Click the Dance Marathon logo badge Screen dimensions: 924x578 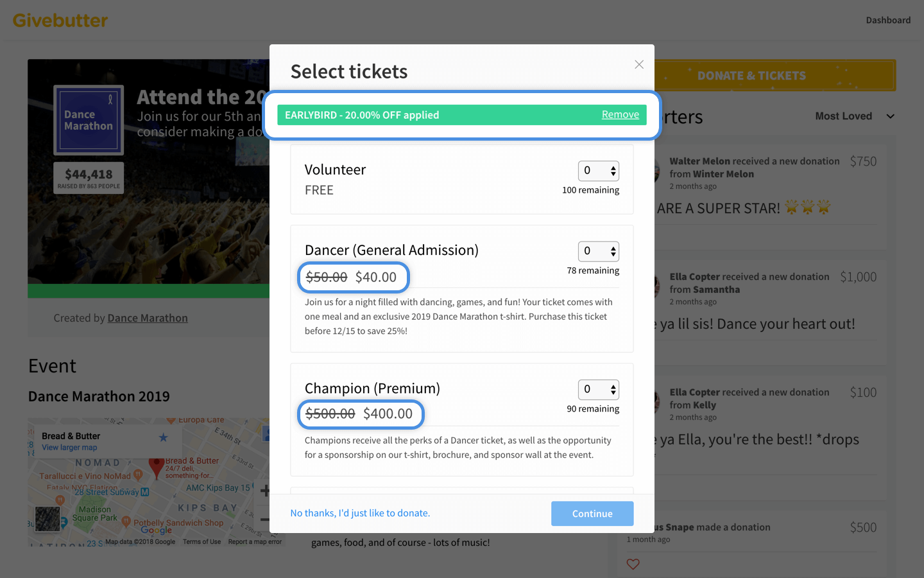click(89, 120)
